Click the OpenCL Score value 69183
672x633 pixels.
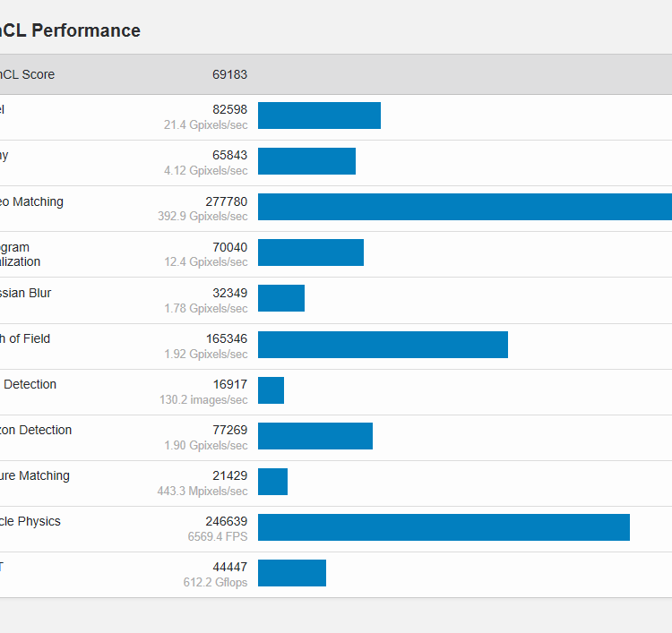click(229, 74)
